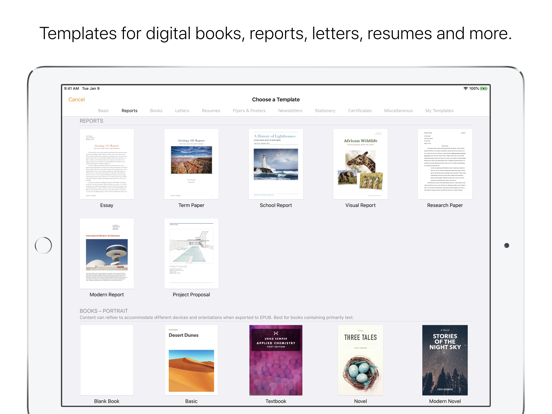Switch to the Resumes tab
Viewport: 552px width, 414px height.
point(211,111)
